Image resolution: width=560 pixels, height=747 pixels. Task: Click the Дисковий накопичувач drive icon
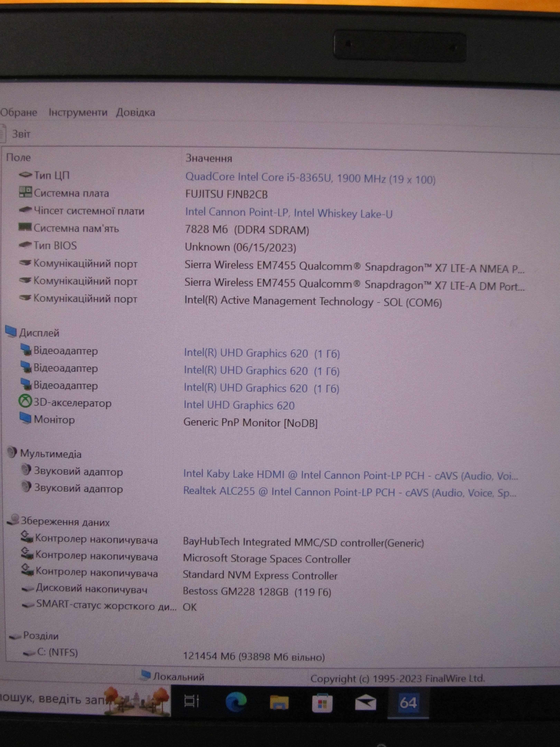click(28, 589)
